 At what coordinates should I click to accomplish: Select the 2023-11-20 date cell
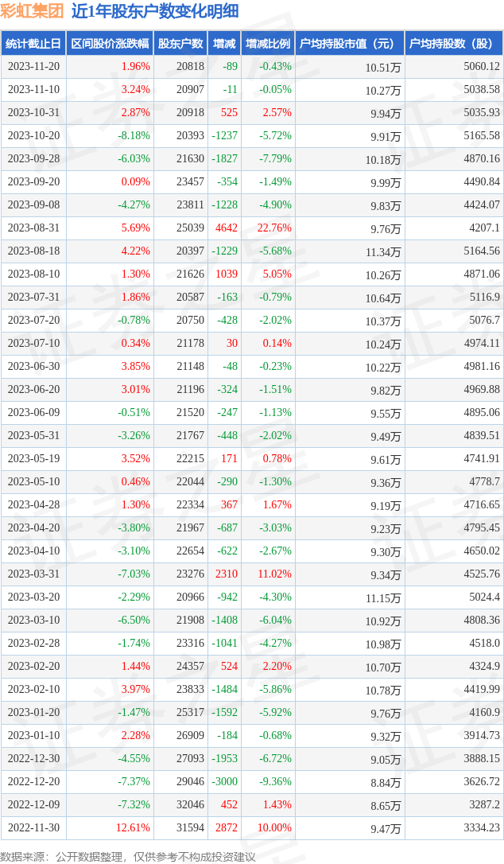click(33, 67)
